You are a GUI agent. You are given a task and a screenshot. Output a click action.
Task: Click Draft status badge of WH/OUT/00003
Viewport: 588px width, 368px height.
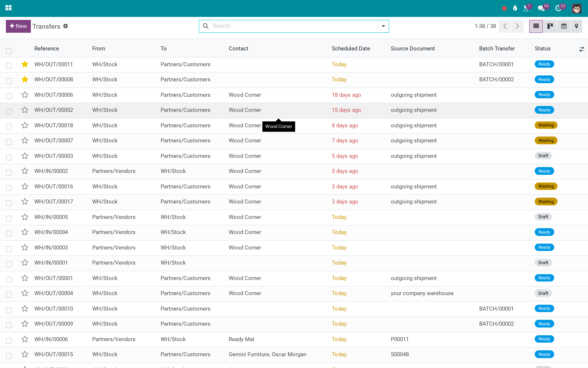point(543,155)
